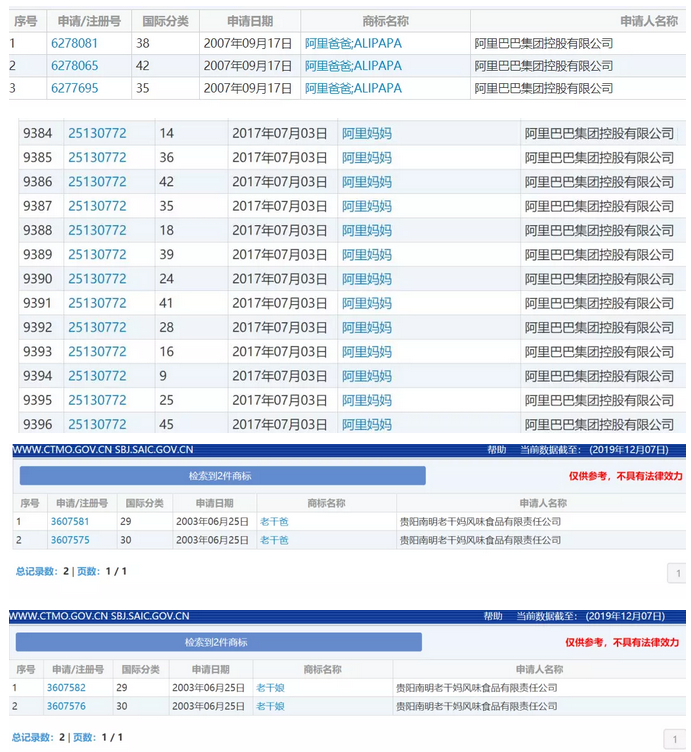Click 帮助 link above 老干爸 results
The width and height of the screenshot is (691, 752).
497,450
